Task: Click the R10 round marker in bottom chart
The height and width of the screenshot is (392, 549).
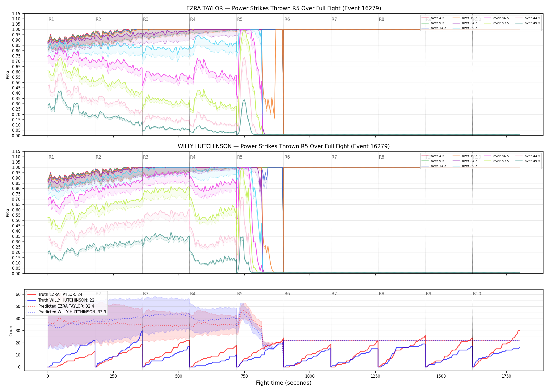Action: [477, 294]
